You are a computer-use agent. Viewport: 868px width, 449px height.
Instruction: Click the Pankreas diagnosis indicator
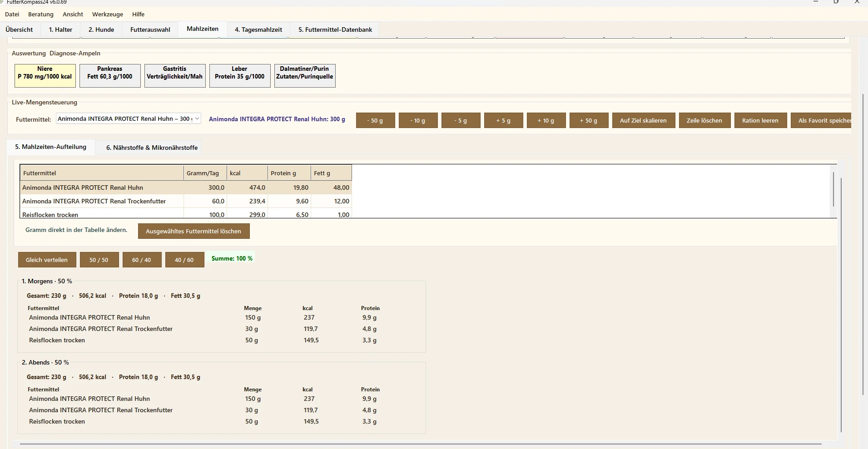pos(110,76)
